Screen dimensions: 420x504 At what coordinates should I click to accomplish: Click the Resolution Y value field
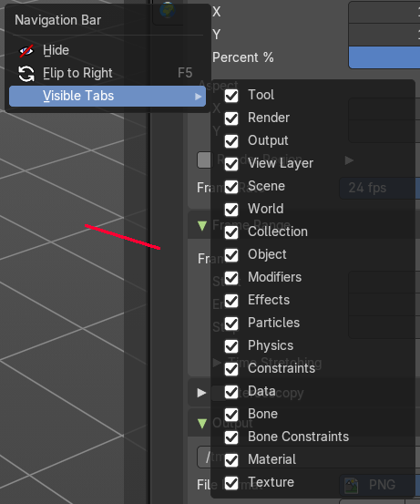pos(384,35)
